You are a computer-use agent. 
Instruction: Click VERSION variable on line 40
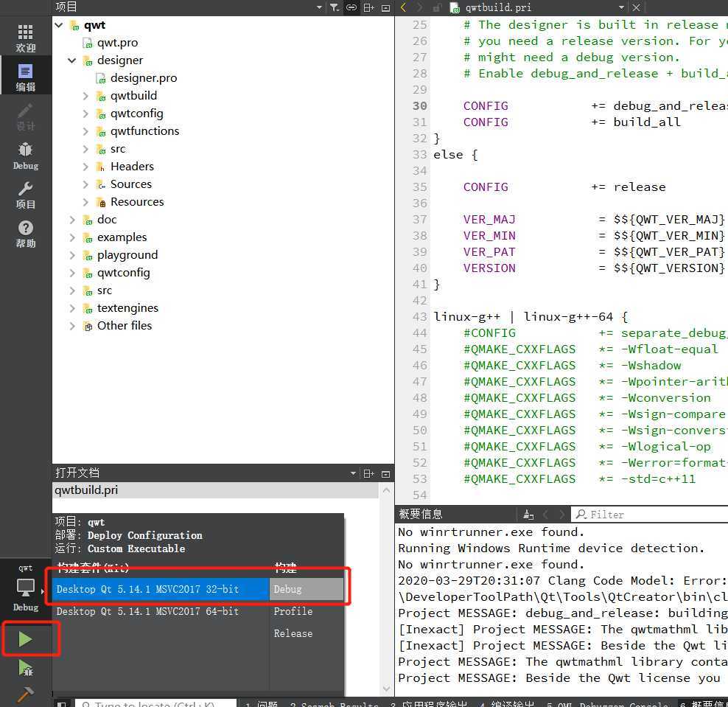tap(489, 268)
